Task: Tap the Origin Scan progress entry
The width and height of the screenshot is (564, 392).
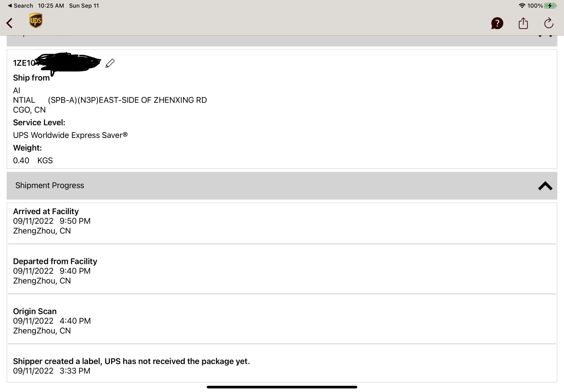Action: tap(35, 311)
